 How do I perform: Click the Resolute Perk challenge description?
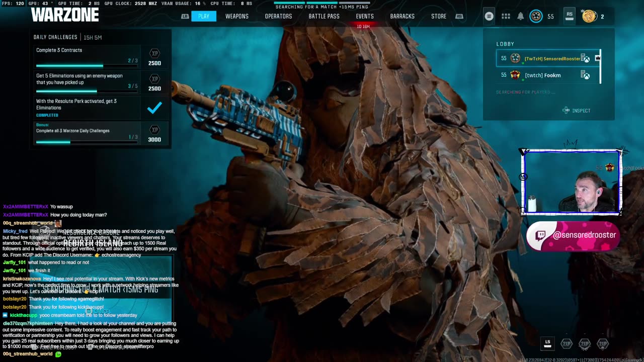[x=76, y=104]
